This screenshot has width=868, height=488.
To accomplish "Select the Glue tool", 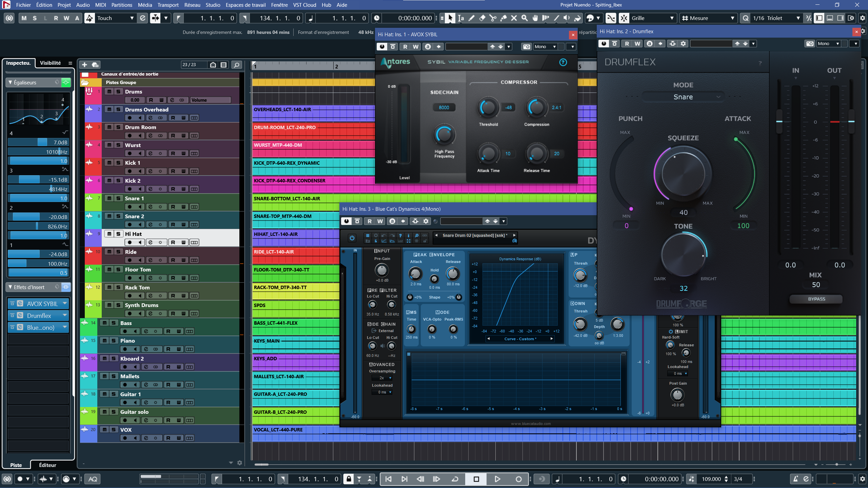I will (504, 18).
